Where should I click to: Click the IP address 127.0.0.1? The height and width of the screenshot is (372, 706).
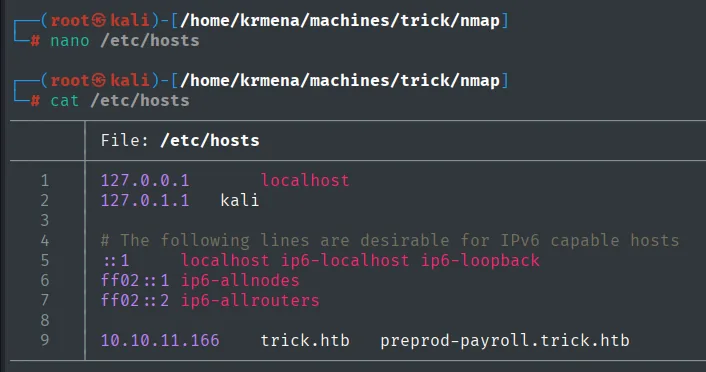point(145,181)
